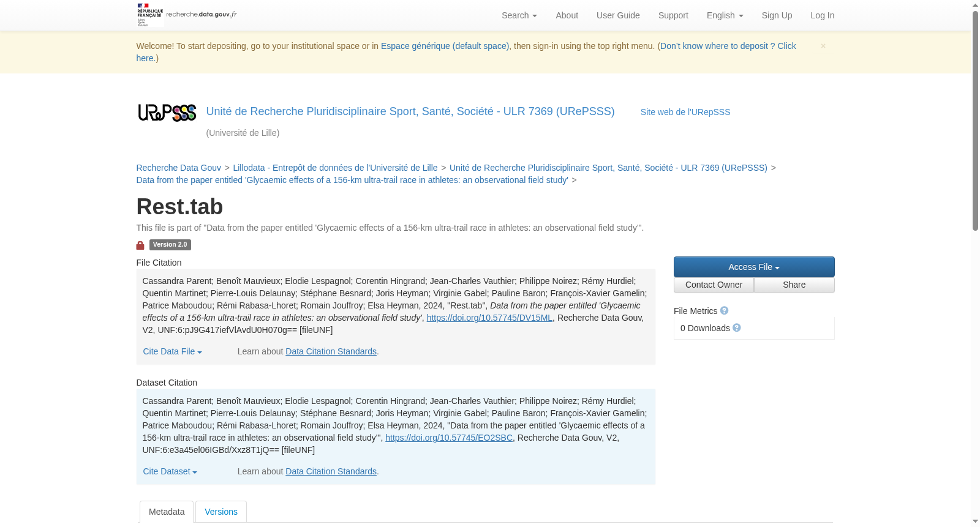Click the Contact Owner button

click(714, 285)
